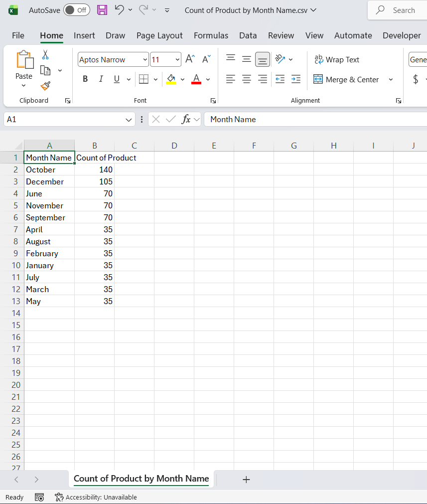427x504 pixels.
Task: Open the File menu
Action: coord(18,35)
